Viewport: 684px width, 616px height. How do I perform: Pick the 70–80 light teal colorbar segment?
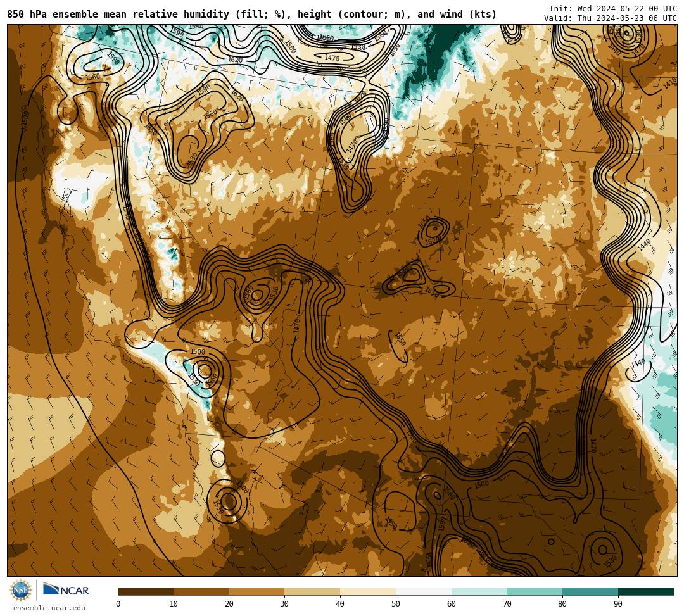(x=535, y=591)
